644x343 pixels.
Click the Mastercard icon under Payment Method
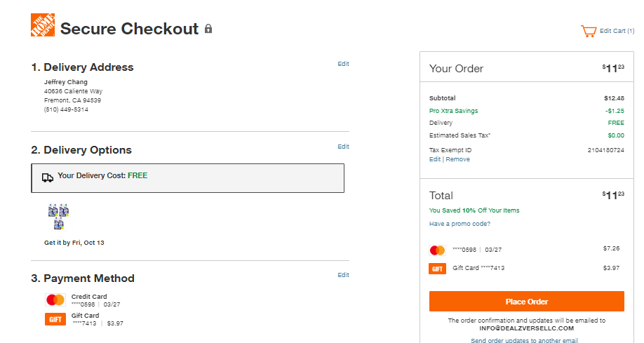(55, 300)
